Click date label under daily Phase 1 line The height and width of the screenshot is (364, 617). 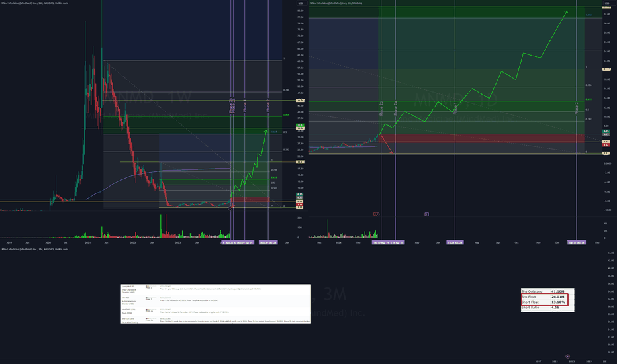coord(455,242)
